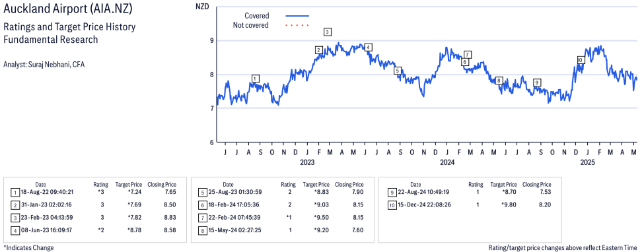Click target price *9.80
644x252 pixels.
[509, 205]
